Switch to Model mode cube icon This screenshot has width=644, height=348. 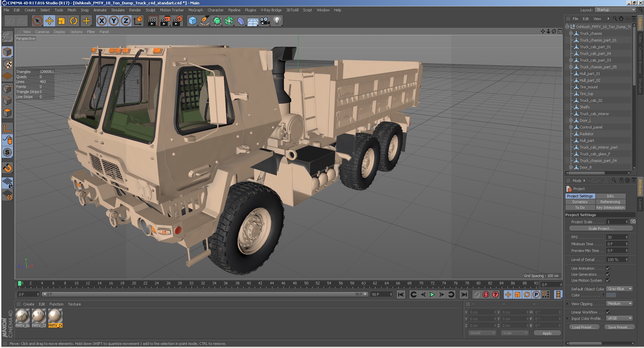tap(7, 52)
